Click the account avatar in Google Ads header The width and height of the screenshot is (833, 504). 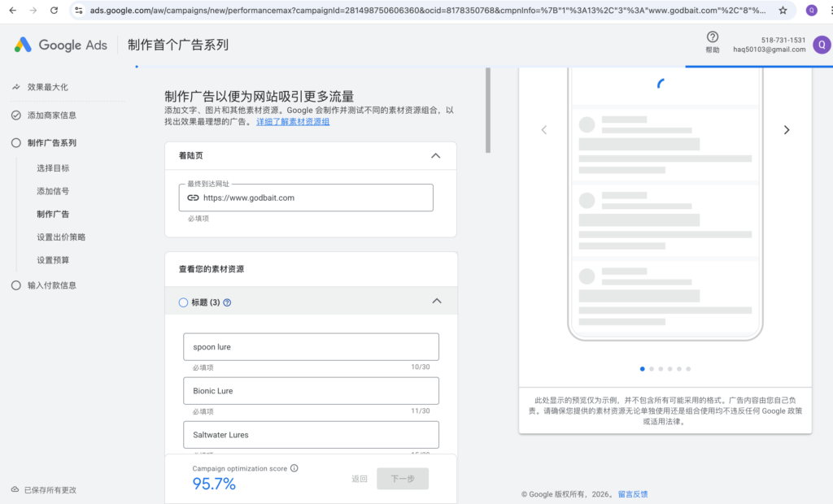822,44
